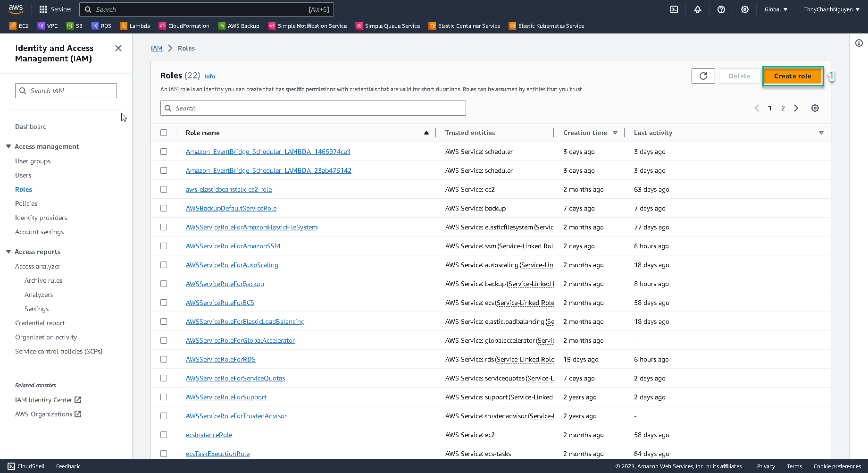Open the AWSServiceRoleForAutoScaling role
The image size is (868, 473).
tap(232, 265)
